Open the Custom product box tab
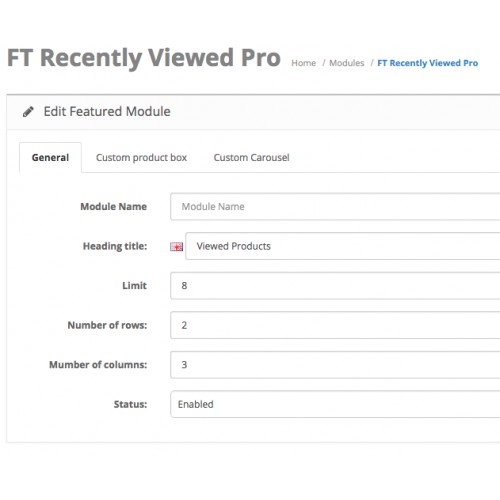Viewport: 500px width, 500px height. tap(141, 157)
